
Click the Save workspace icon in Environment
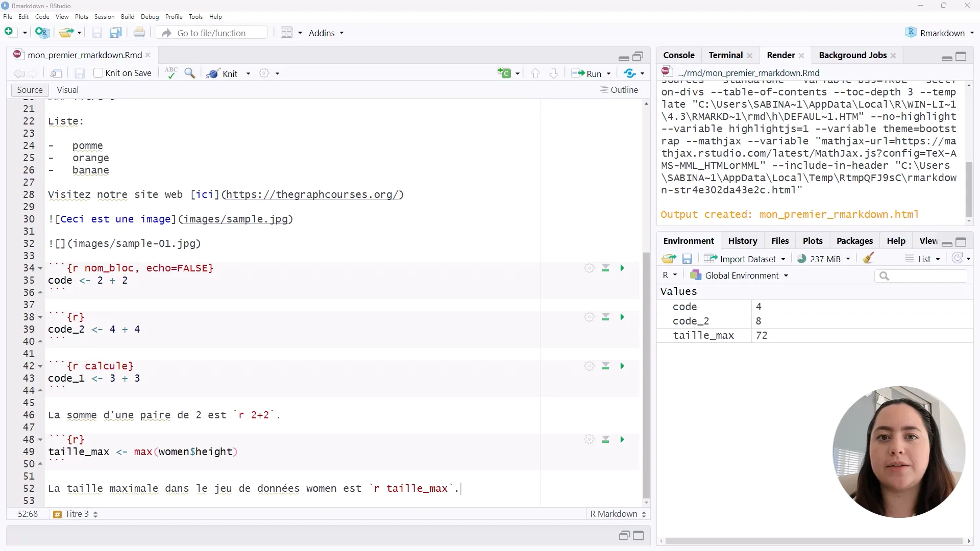coord(687,259)
